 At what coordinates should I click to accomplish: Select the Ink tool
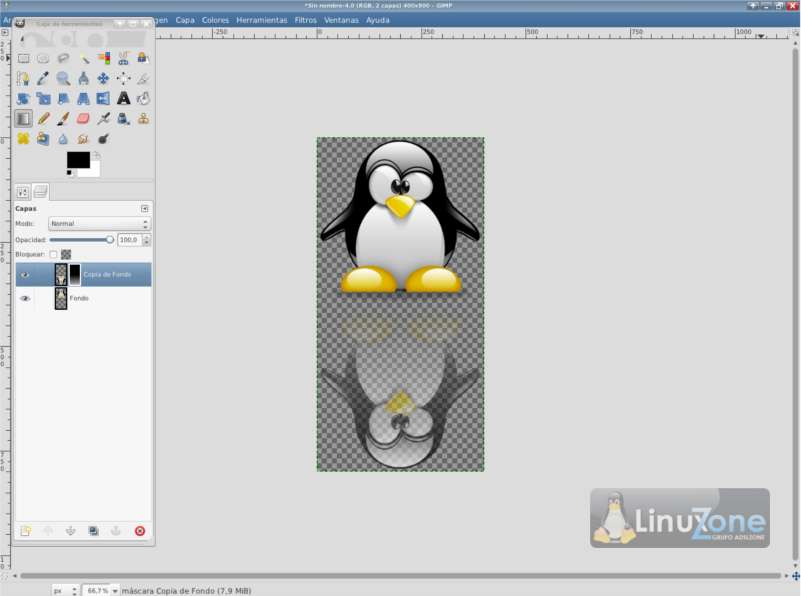pyautogui.click(x=124, y=118)
